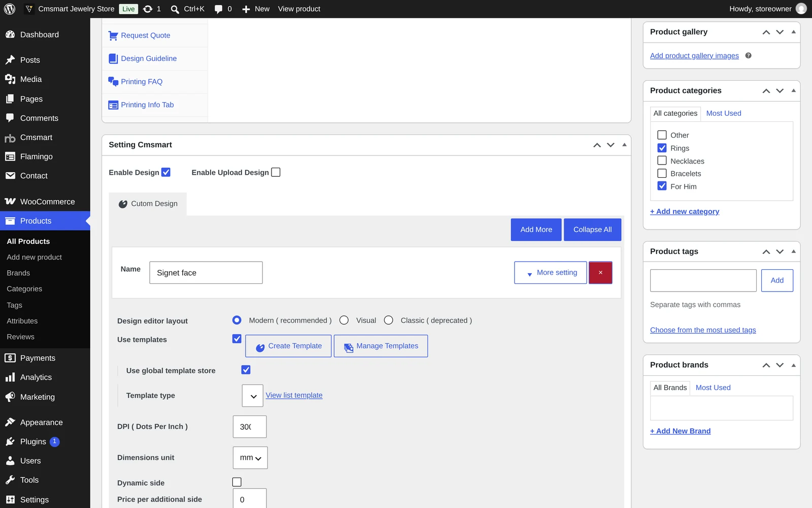Uncheck Use global template store
Screen dimensions: 812x508
(x=246, y=370)
